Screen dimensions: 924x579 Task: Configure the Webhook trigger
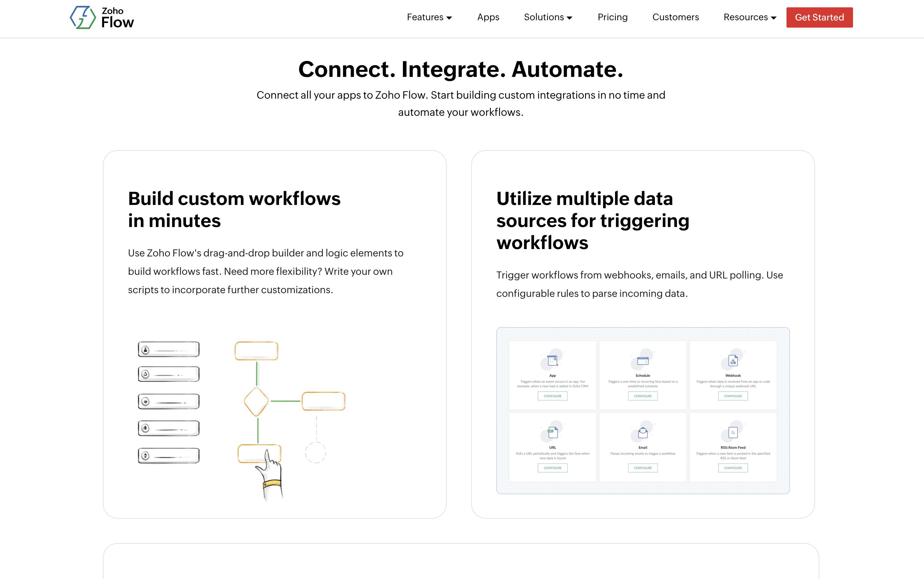(733, 396)
